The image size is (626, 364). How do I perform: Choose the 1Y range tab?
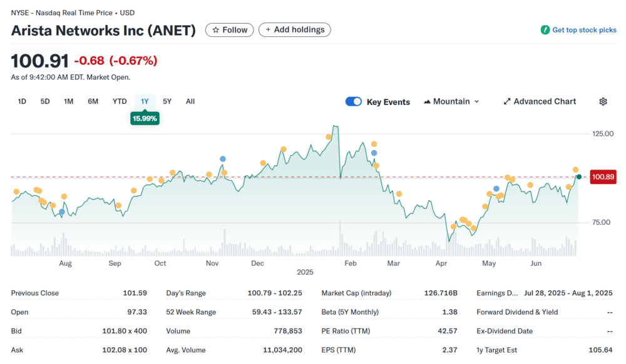pos(145,102)
